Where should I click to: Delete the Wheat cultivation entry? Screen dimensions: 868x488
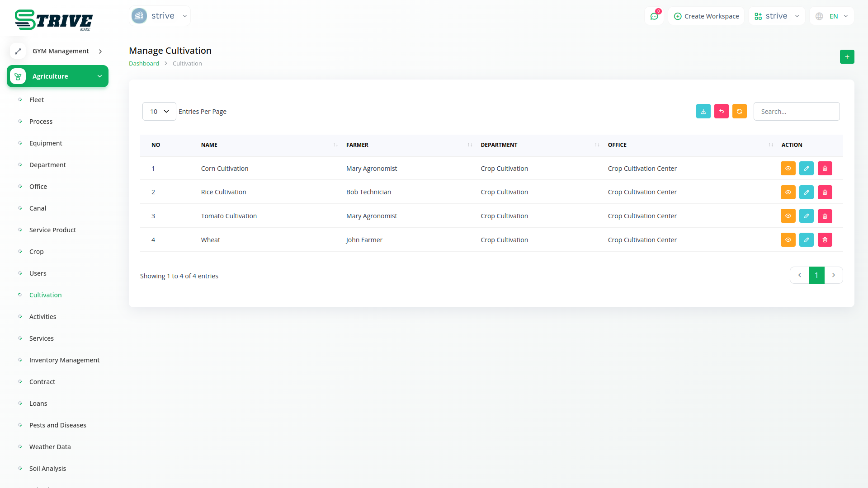[825, 240]
